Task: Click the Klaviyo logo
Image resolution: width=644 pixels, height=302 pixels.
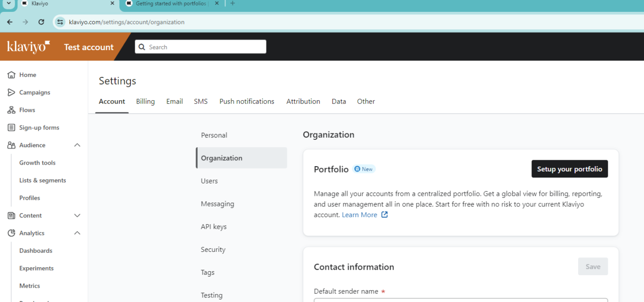Action: click(28, 47)
